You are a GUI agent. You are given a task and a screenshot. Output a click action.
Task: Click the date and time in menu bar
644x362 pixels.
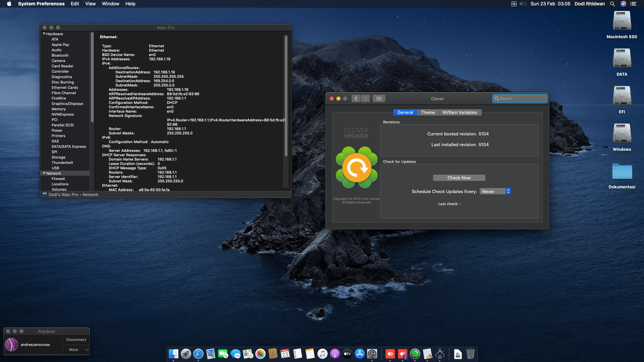click(550, 4)
